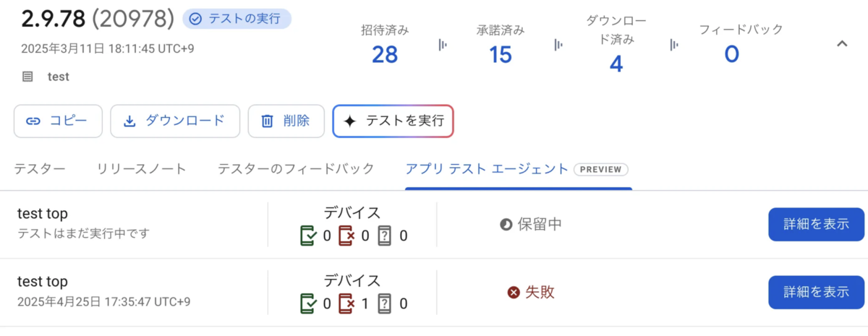Select the アプリ テスト エージェント tab

518,169
